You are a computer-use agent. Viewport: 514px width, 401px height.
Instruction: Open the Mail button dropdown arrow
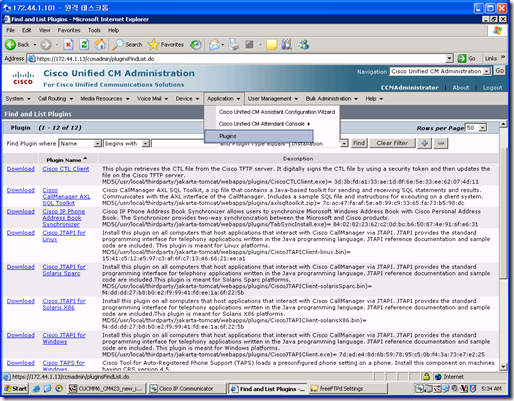pos(222,45)
